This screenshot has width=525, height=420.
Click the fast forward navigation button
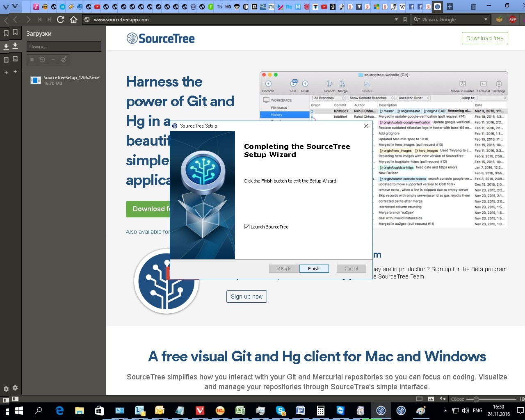(49, 19)
